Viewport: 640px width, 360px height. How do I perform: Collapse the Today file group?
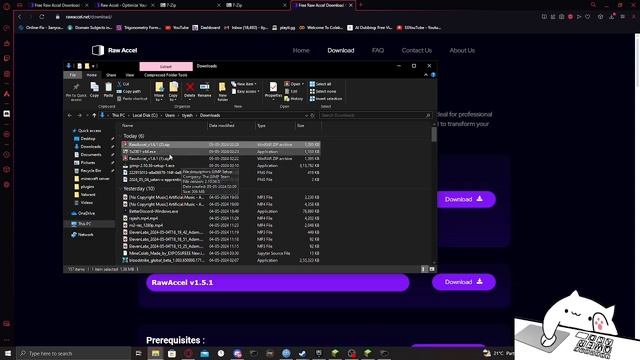point(121,136)
